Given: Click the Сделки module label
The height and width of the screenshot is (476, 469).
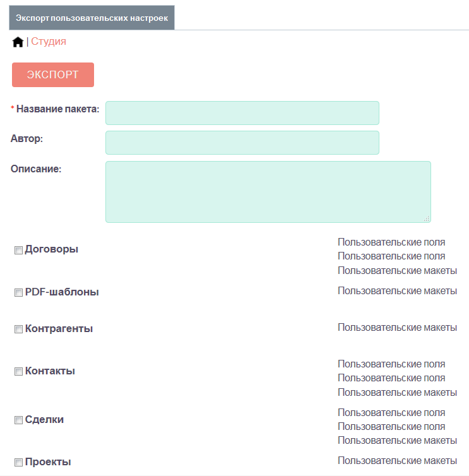Looking at the screenshot, I should click(44, 420).
